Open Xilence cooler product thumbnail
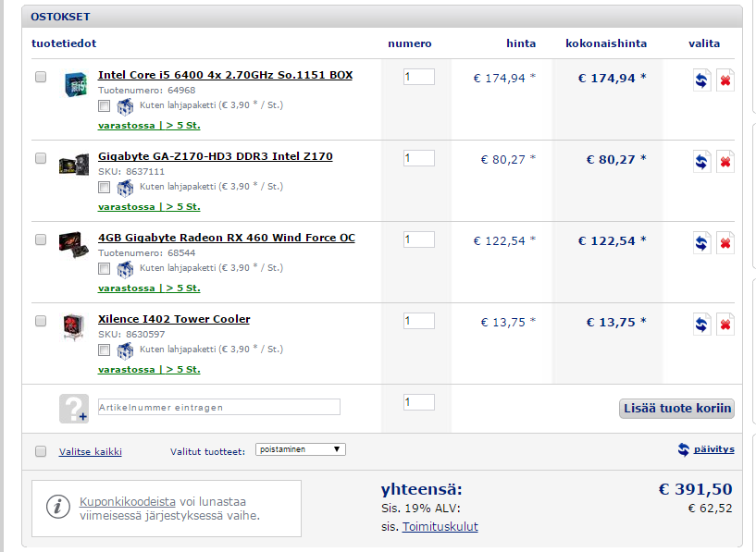The image size is (756, 552). (x=74, y=327)
